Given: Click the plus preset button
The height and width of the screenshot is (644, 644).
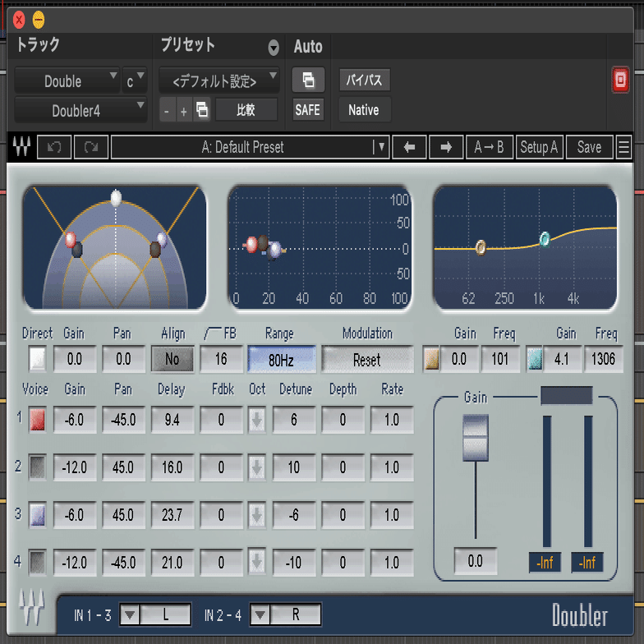Looking at the screenshot, I should (184, 110).
